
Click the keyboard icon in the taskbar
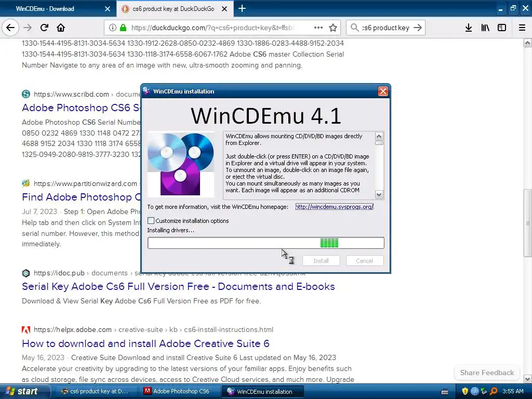(x=445, y=392)
